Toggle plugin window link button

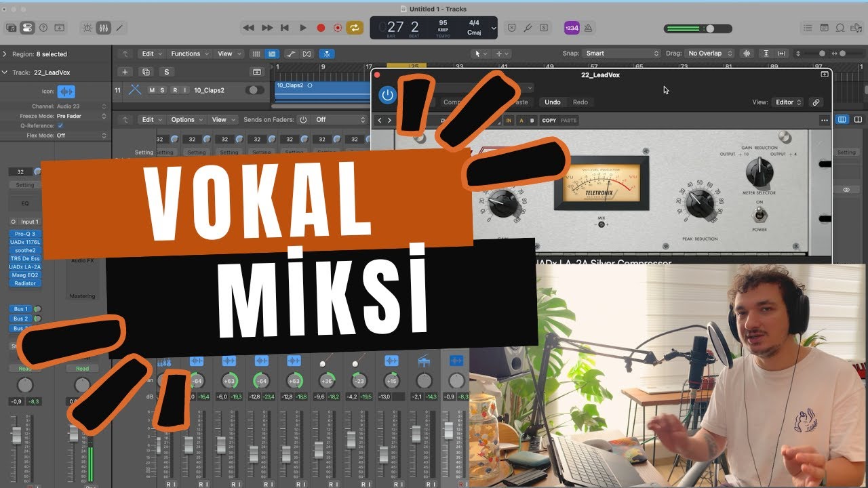(816, 102)
